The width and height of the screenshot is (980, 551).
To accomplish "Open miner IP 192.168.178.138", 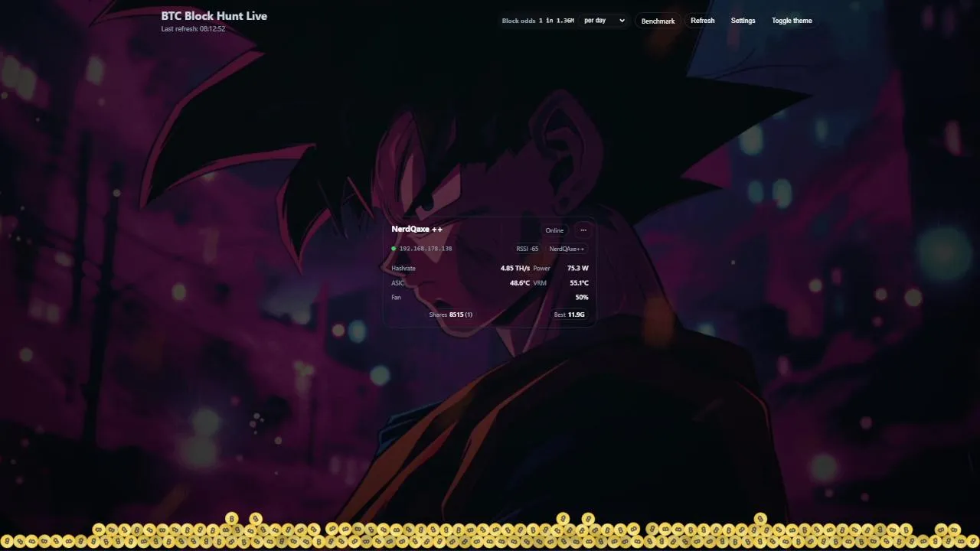I will tap(426, 249).
